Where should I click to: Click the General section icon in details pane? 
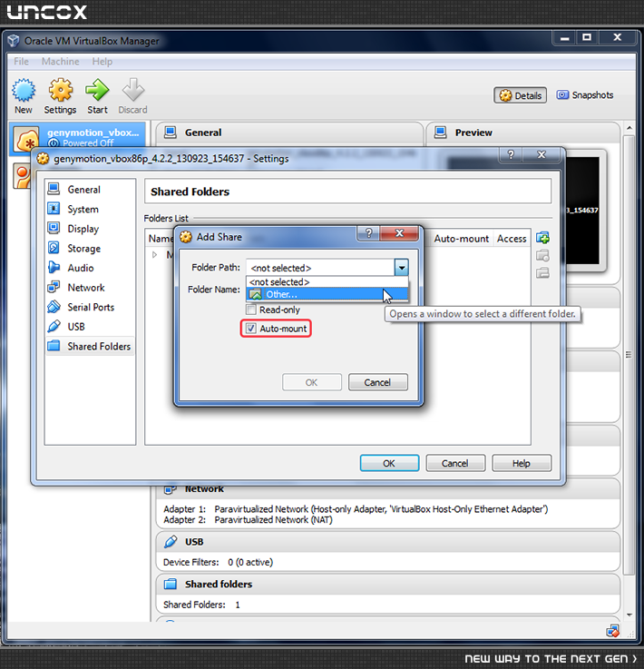click(171, 133)
